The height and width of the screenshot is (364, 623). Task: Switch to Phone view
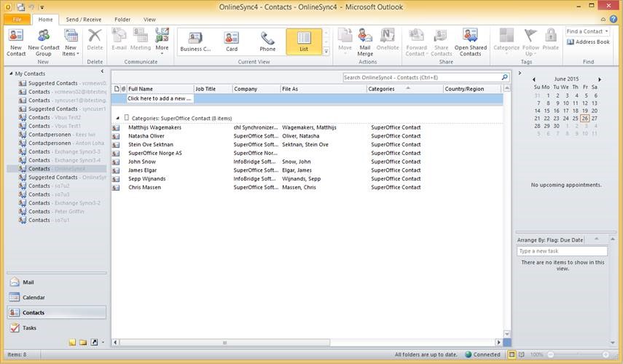coord(267,42)
